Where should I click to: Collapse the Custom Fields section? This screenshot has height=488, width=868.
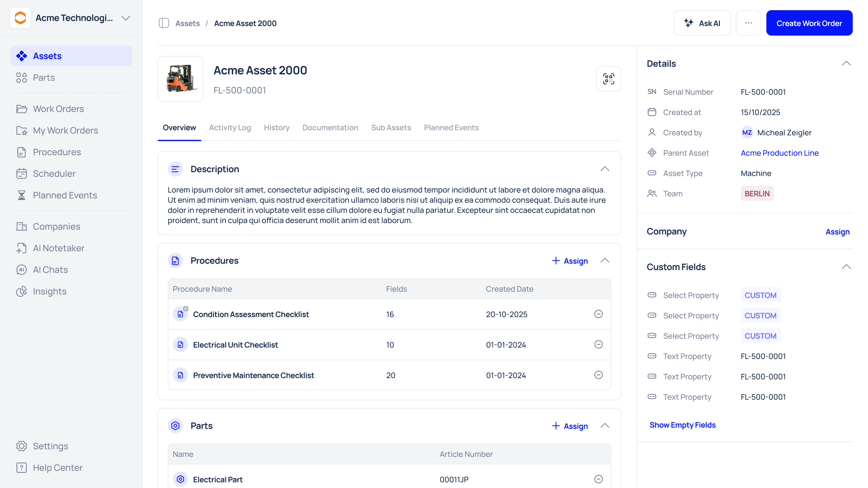pyautogui.click(x=846, y=267)
